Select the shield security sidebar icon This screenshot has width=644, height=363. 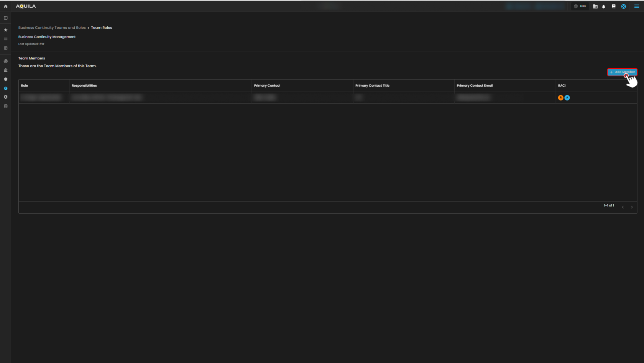click(5, 79)
